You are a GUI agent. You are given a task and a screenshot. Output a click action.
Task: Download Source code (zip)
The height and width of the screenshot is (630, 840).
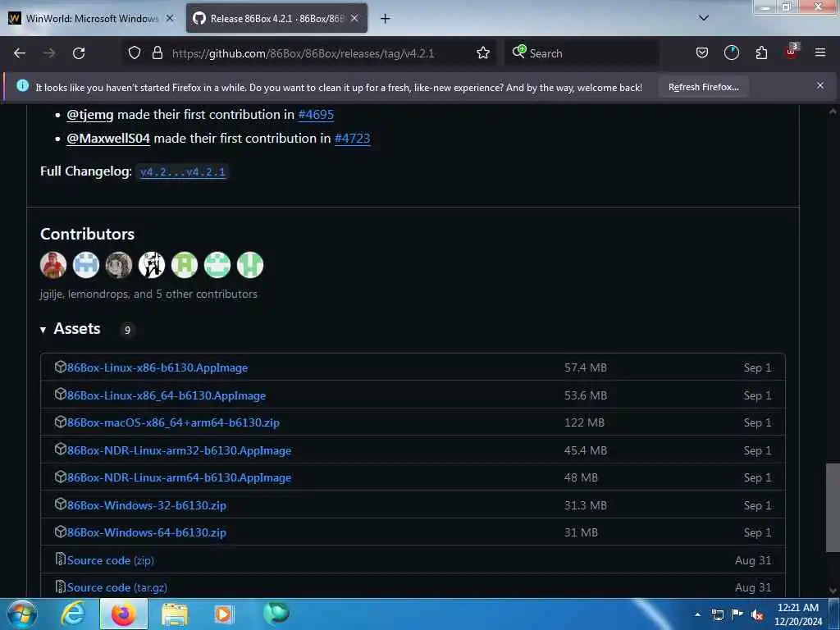tap(111, 560)
